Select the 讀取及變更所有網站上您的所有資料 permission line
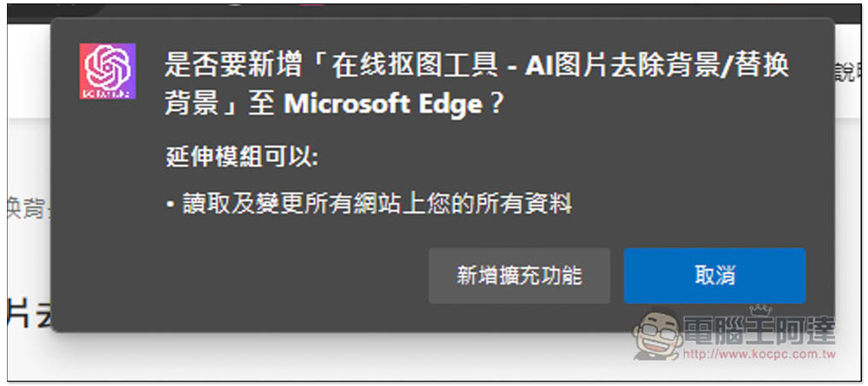This screenshot has height=386, width=868. [x=376, y=205]
